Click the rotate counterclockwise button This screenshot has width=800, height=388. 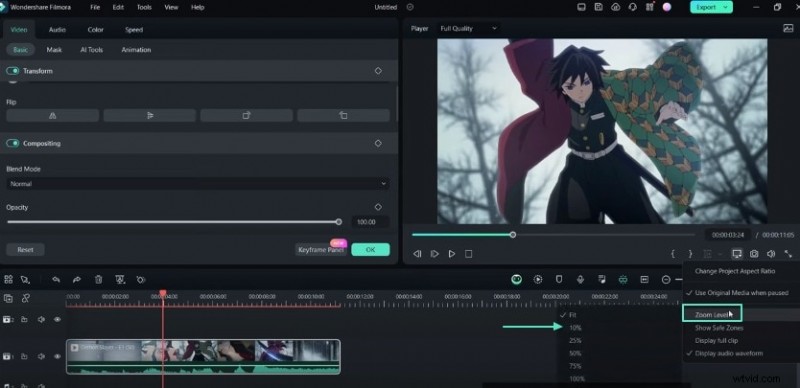pos(343,115)
